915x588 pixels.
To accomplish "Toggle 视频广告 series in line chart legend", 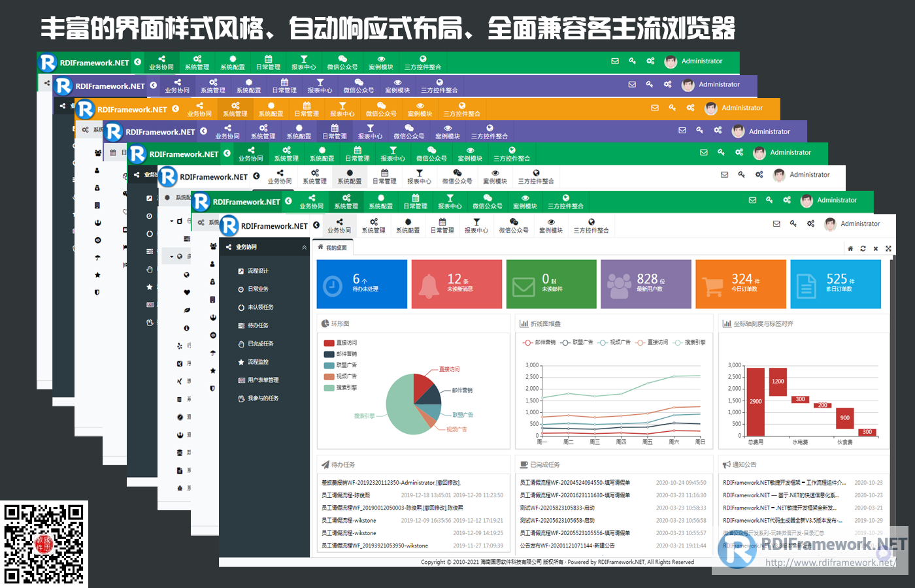I will (x=614, y=342).
